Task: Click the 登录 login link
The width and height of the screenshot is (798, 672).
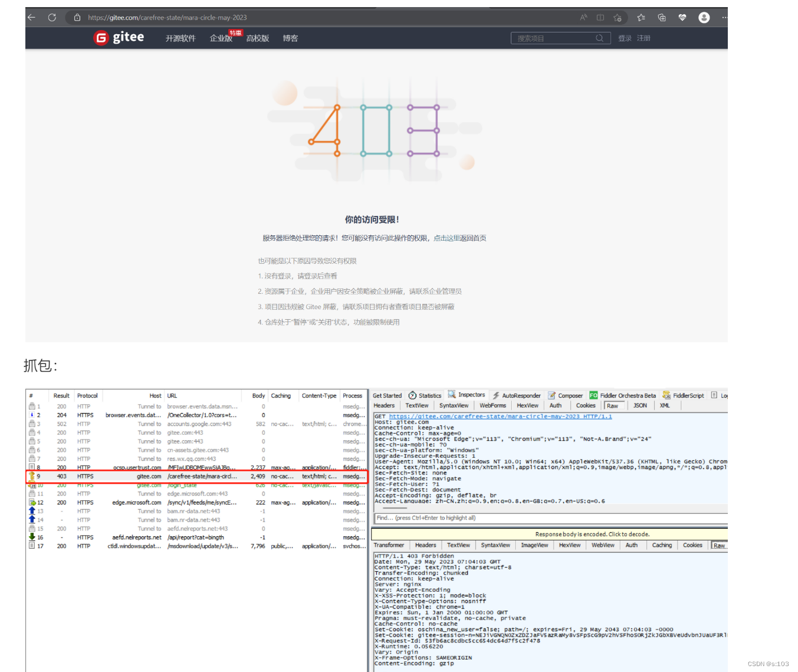Action: tap(625, 38)
